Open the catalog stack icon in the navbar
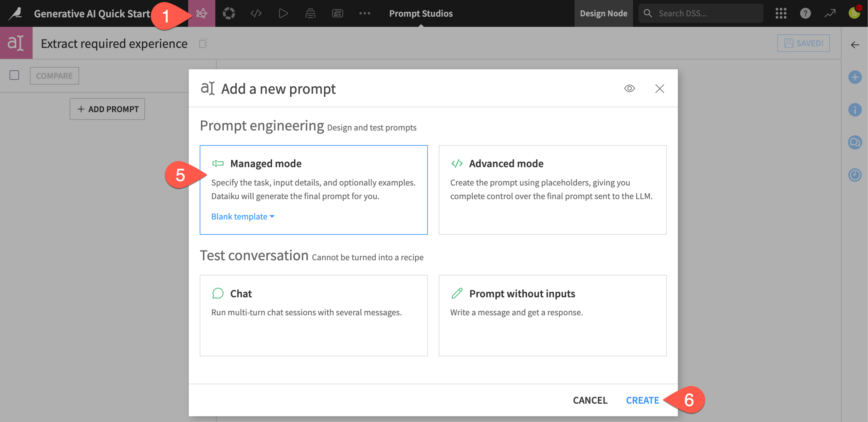The width and height of the screenshot is (868, 422). click(310, 13)
